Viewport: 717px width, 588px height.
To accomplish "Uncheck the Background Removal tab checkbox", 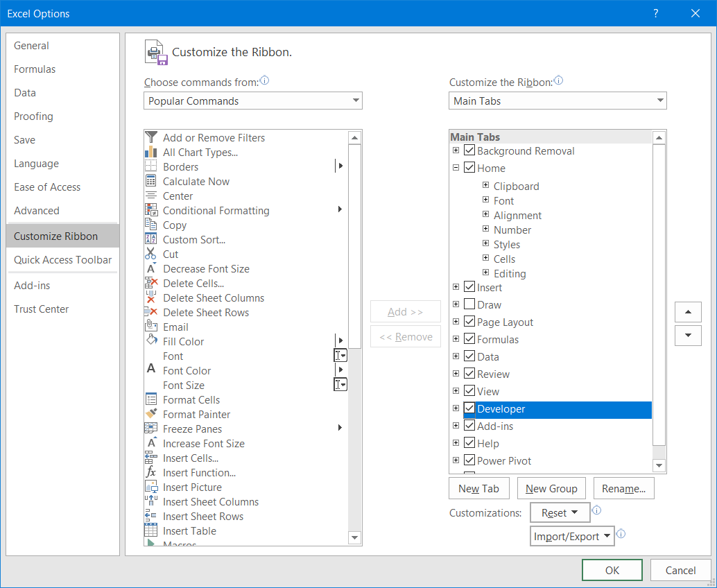I will point(469,150).
